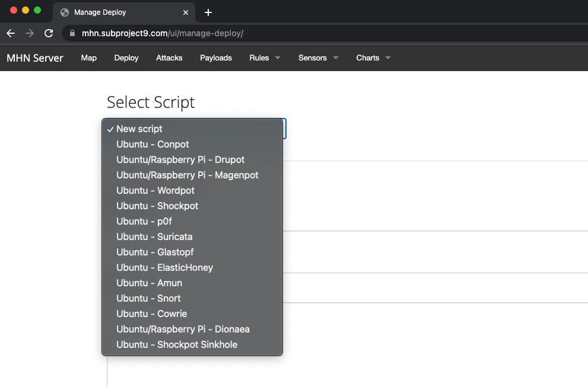Select the Ubuntu - Amun entry
Viewport: 588px width, 387px height.
[192, 283]
